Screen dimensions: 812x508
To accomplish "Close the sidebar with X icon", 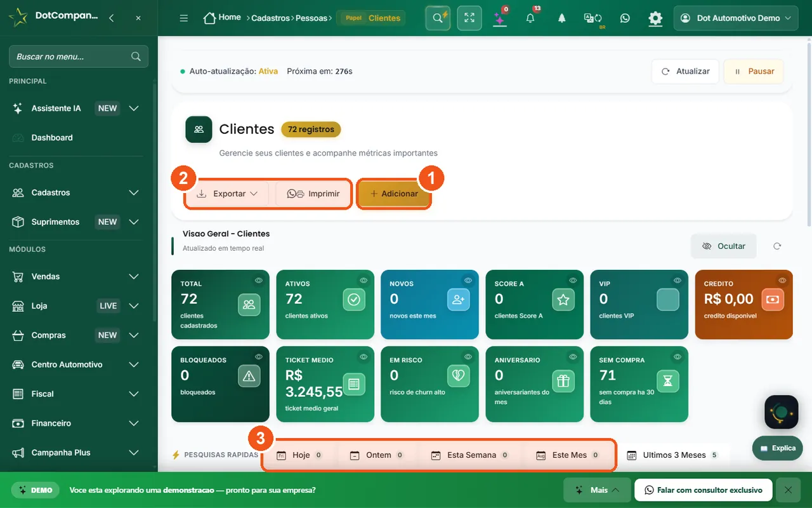I will 138,18.
